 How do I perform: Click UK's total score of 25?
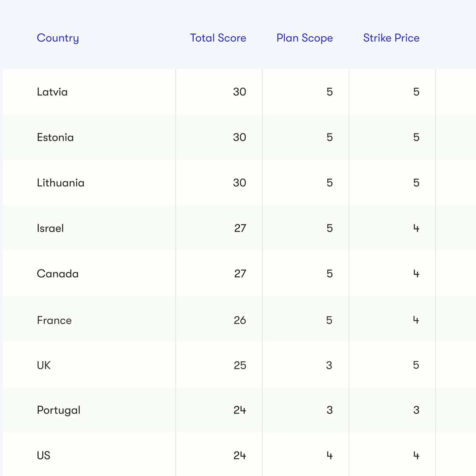point(240,365)
